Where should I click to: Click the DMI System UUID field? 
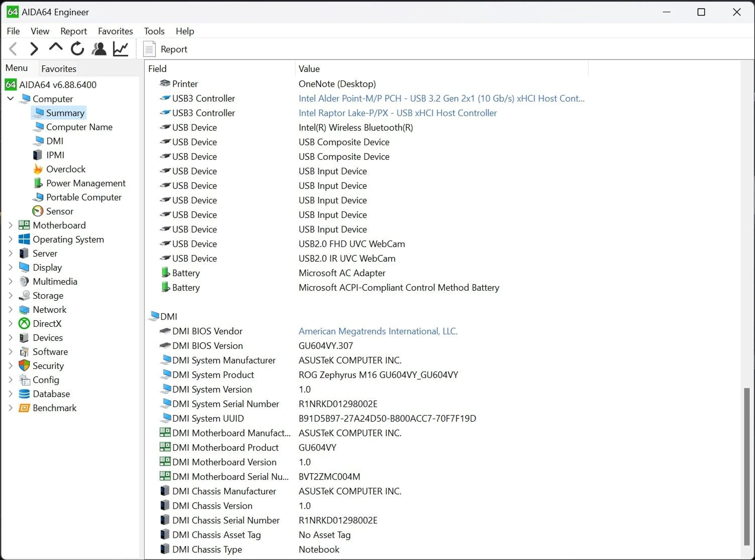click(208, 418)
